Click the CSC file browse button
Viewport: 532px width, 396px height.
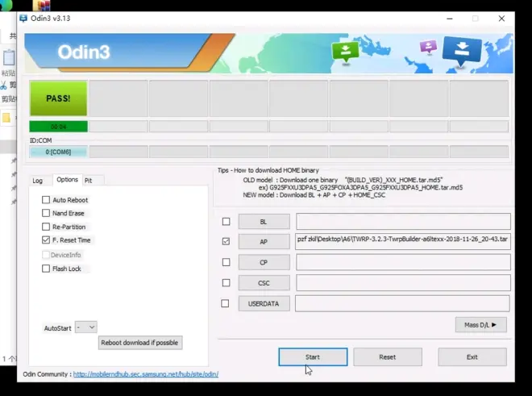[x=264, y=283]
